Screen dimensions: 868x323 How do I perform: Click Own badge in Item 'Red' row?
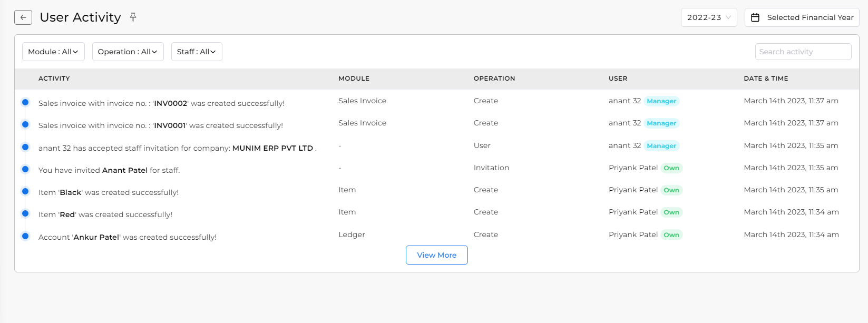coord(671,212)
